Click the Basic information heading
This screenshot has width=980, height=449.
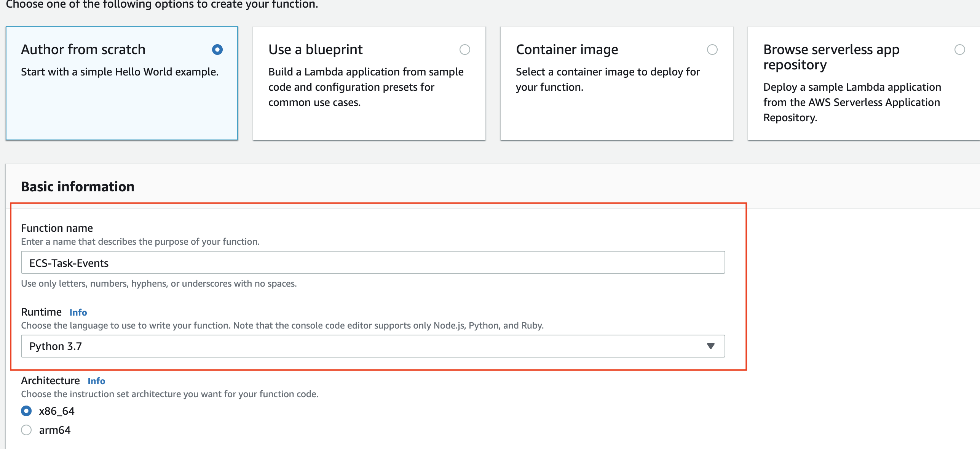(x=78, y=187)
